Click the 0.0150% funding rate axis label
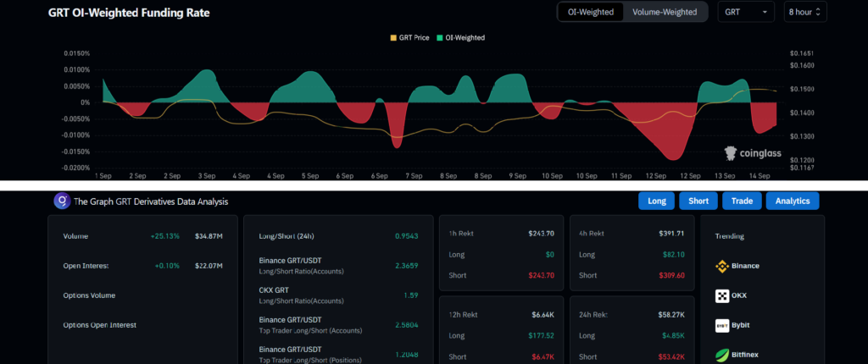This screenshot has width=868, height=364. click(77, 53)
